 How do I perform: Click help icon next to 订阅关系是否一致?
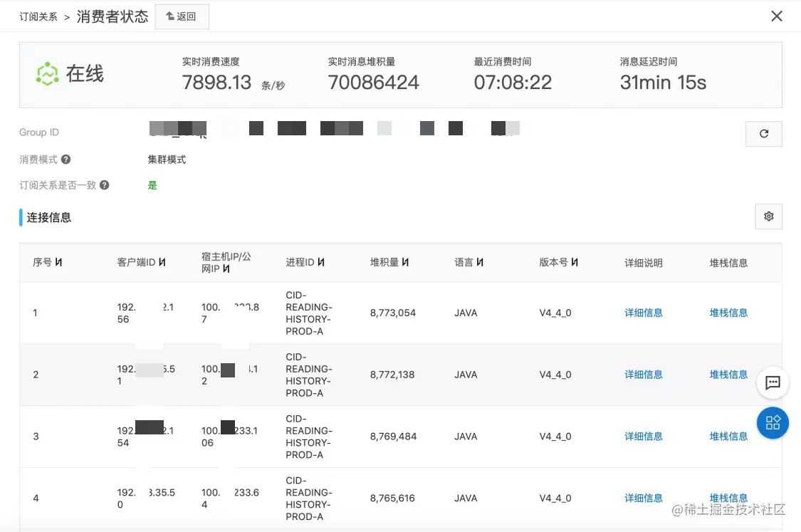point(104,185)
